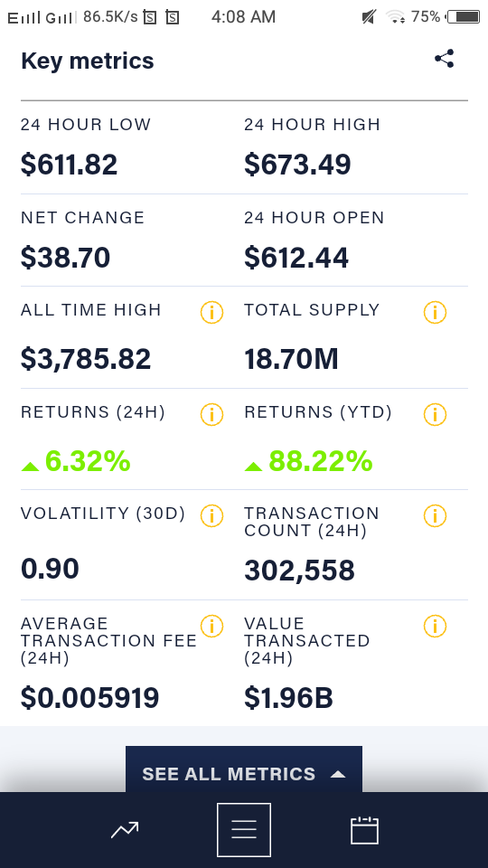Viewport: 488px width, 868px height.
Task: Tap the 88.22% YTD returns value
Action: (x=320, y=460)
